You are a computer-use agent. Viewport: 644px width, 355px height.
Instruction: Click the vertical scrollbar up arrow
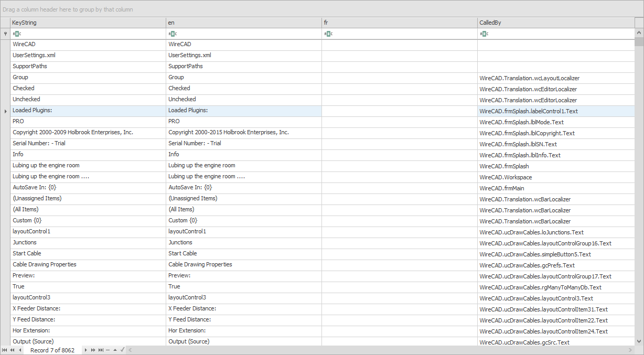pos(639,33)
